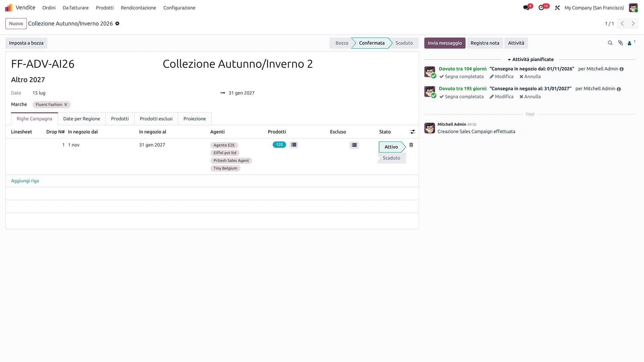Viewport: 644px width, 362px height.
Task: Click the 120 products badge
Action: [279, 144]
